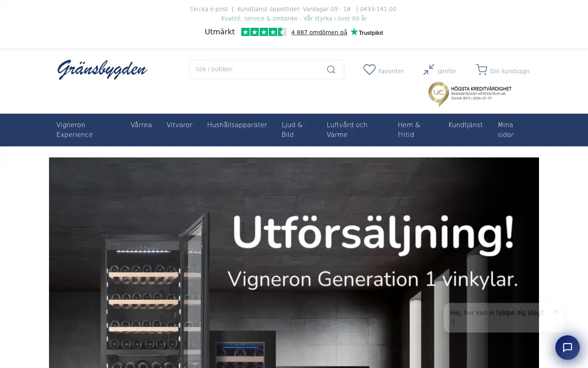Click the Kvalité, service & omtanke tagline

click(x=294, y=18)
